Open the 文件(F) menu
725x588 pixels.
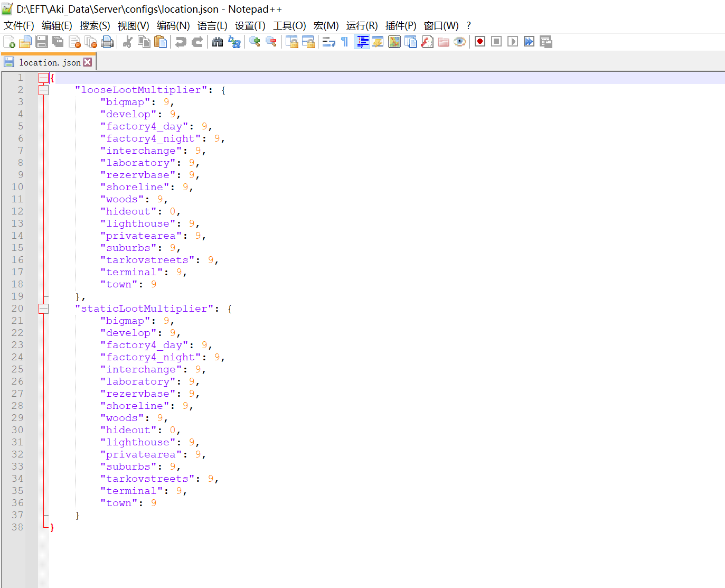point(19,25)
